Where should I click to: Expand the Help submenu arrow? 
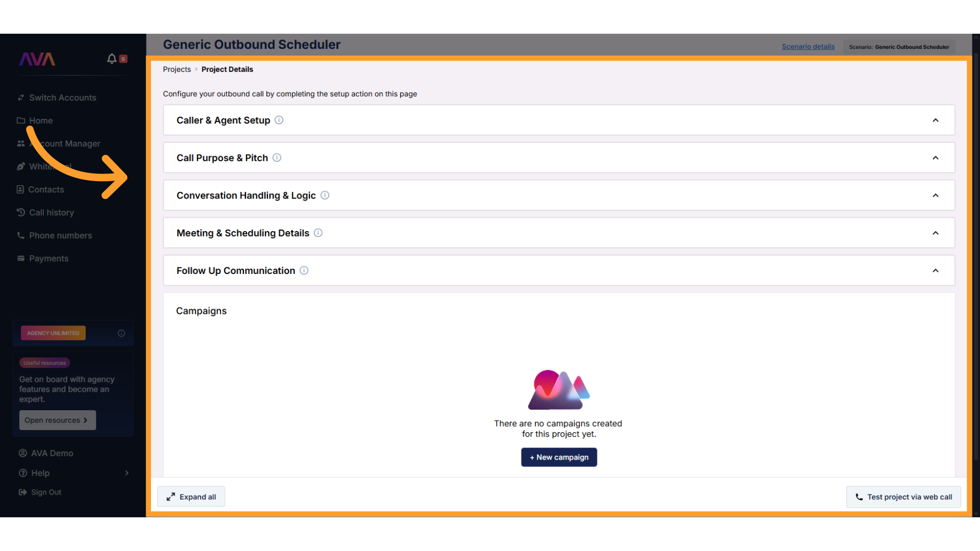[127, 473]
